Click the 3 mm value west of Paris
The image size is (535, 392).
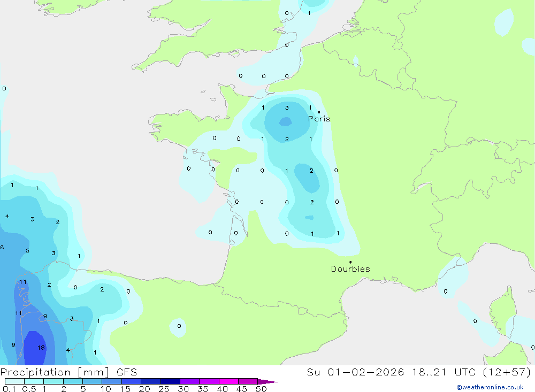287,107
